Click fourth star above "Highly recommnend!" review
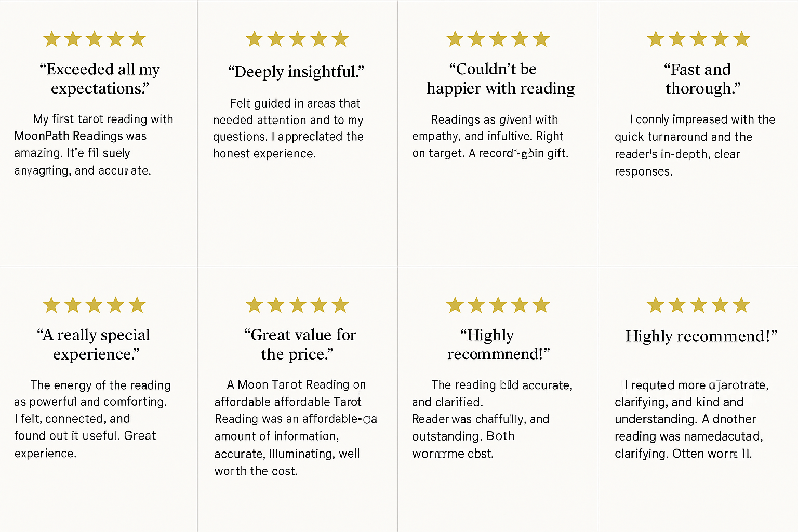Viewport: 798px width, 532px height. [520, 305]
